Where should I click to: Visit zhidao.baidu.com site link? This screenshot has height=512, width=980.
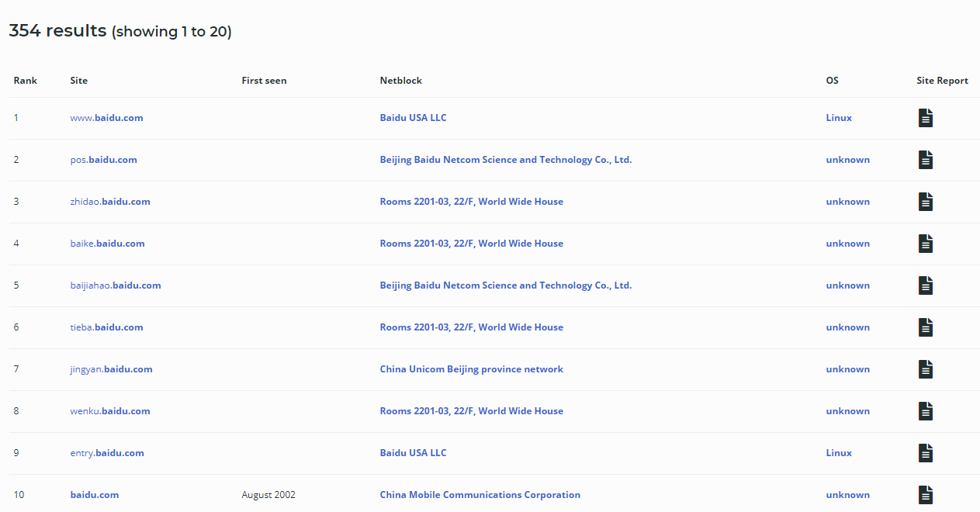click(110, 202)
